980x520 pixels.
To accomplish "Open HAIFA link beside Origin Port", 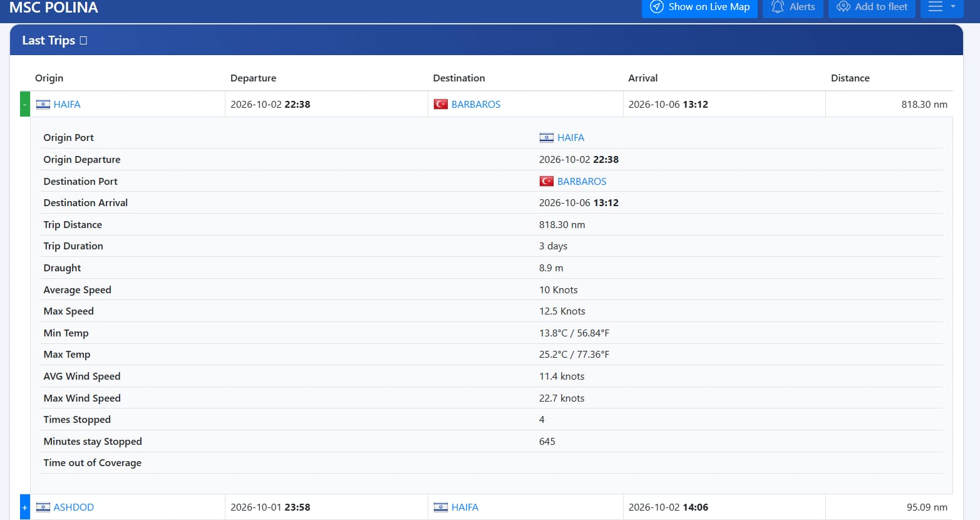I will coord(570,138).
